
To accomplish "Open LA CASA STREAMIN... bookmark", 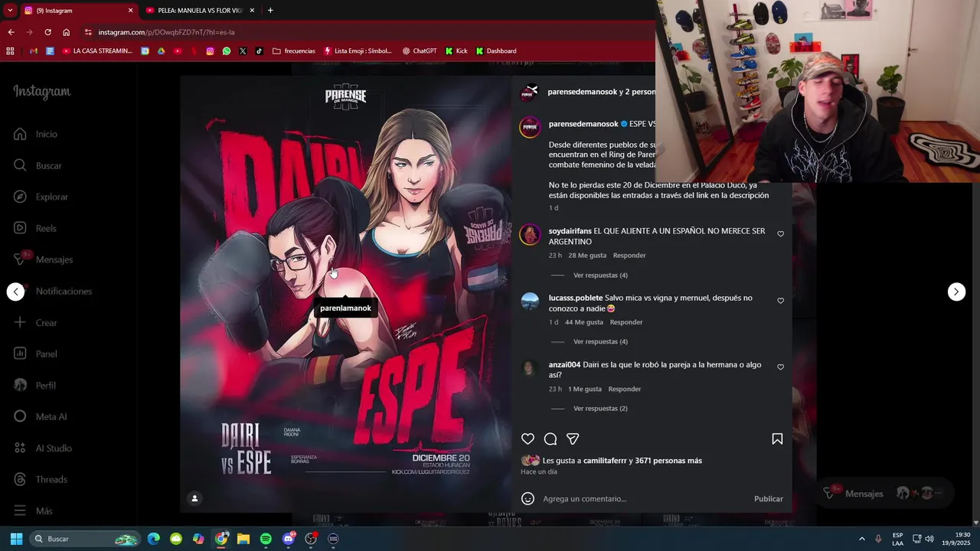I will (96, 51).
